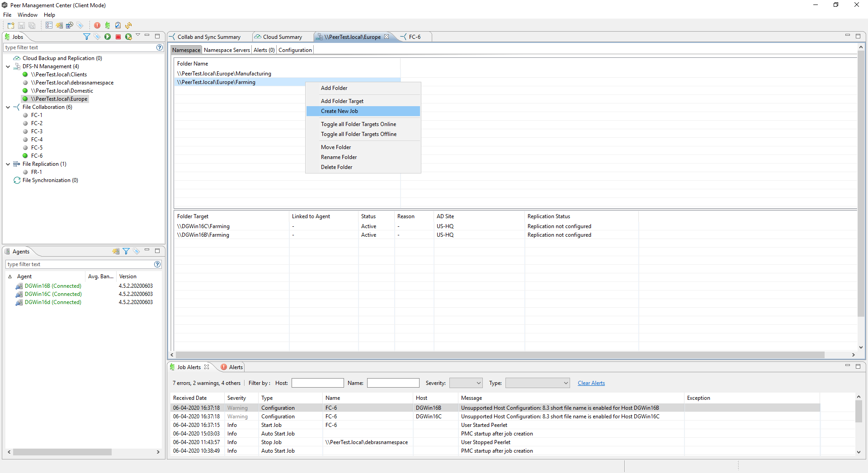868x473 pixels.
Task: Click Clear Alerts in the Job Alerts panel
Action: tap(591, 383)
